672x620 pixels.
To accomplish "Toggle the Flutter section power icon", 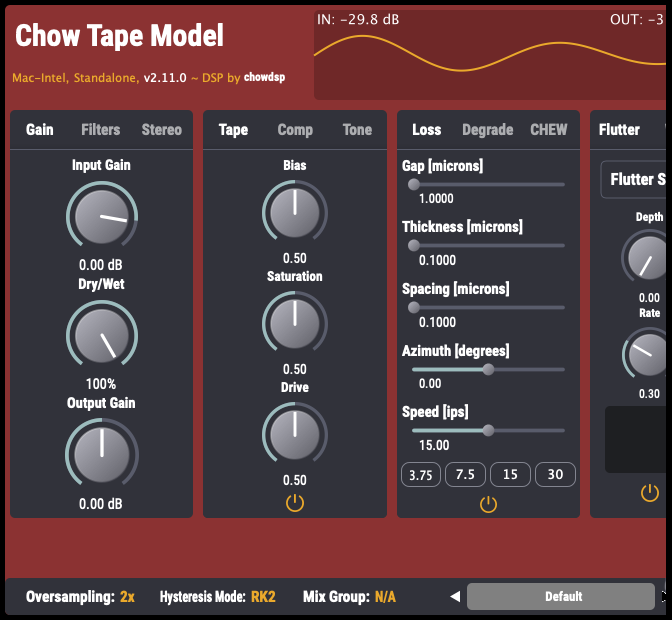I will click(650, 493).
